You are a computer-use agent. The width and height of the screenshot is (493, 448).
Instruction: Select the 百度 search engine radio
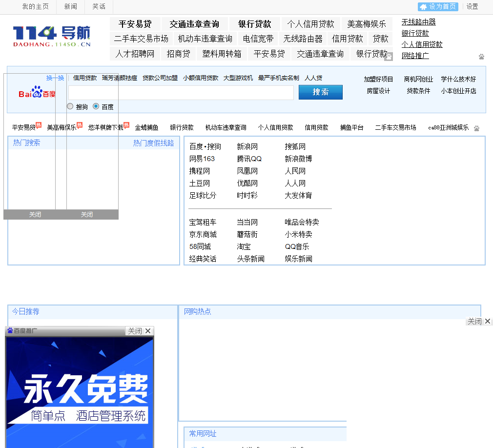point(96,106)
